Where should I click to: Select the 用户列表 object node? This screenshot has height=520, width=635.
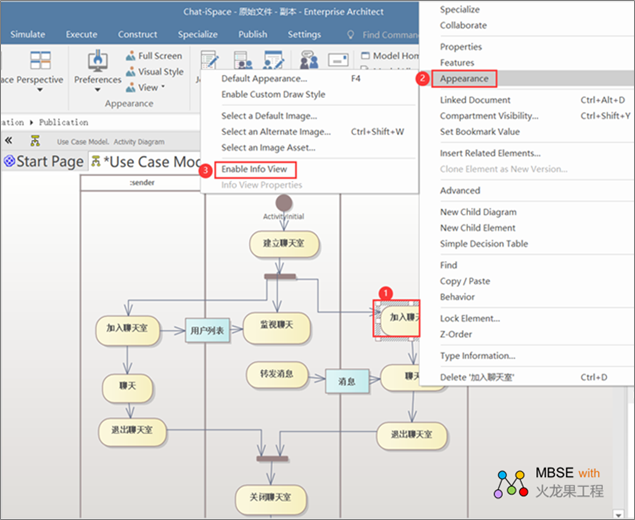click(207, 330)
